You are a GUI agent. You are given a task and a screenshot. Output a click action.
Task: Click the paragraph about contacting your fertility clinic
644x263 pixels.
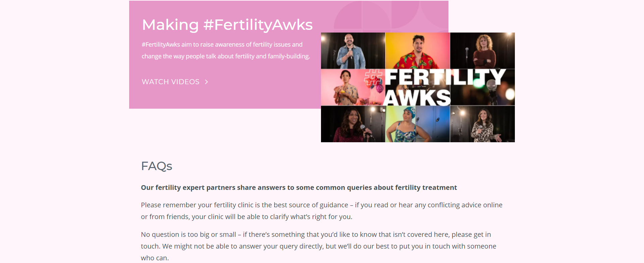(x=321, y=210)
